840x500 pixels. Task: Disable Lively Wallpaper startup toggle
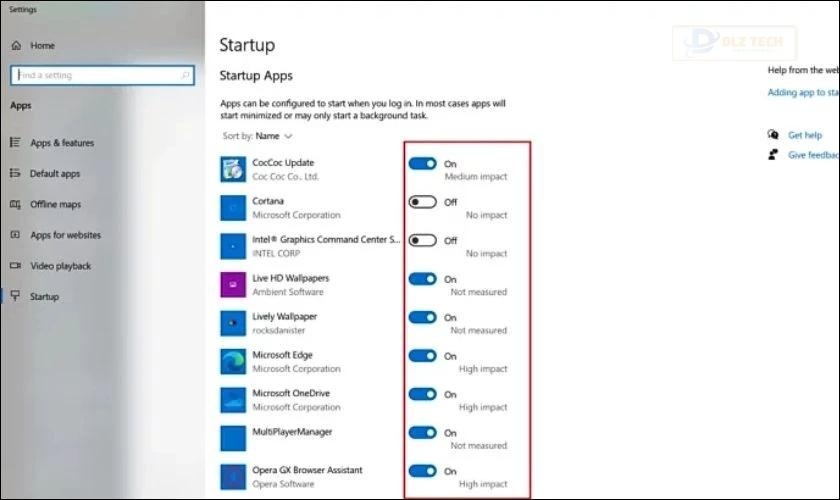[x=423, y=317]
